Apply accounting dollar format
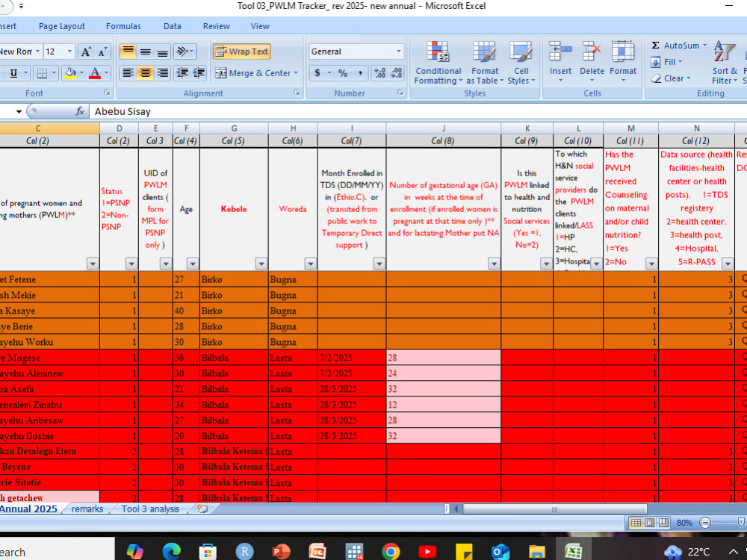This screenshot has height=560, width=747. (x=317, y=73)
